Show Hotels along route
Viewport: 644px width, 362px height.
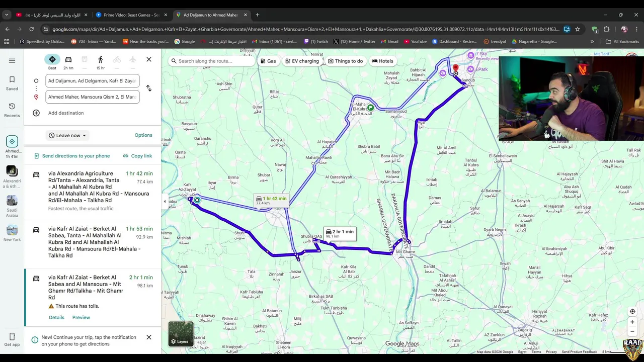[382, 61]
